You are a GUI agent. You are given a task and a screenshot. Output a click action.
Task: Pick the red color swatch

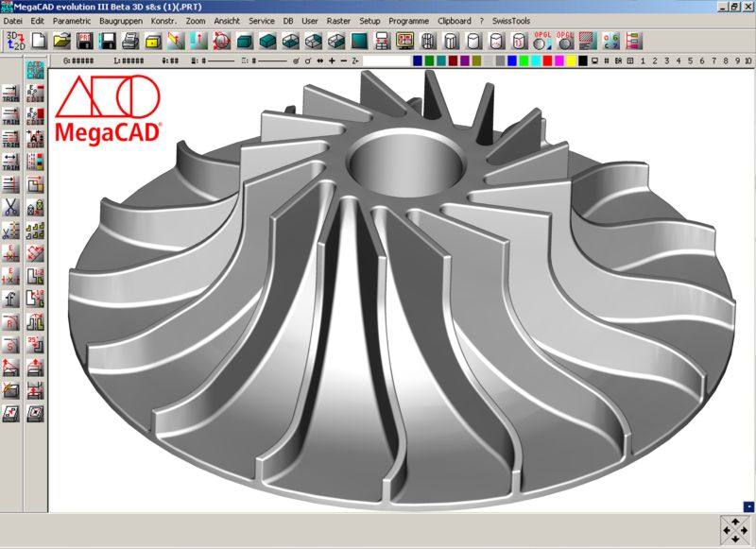tap(547, 60)
